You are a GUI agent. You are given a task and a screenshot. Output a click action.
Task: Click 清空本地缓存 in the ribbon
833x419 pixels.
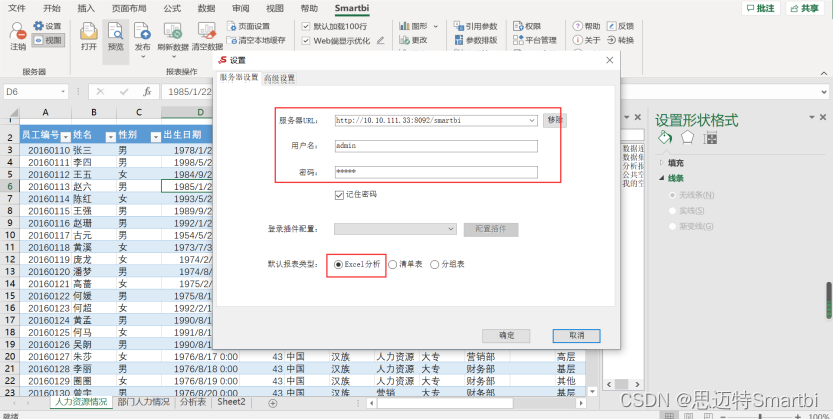[x=256, y=40]
